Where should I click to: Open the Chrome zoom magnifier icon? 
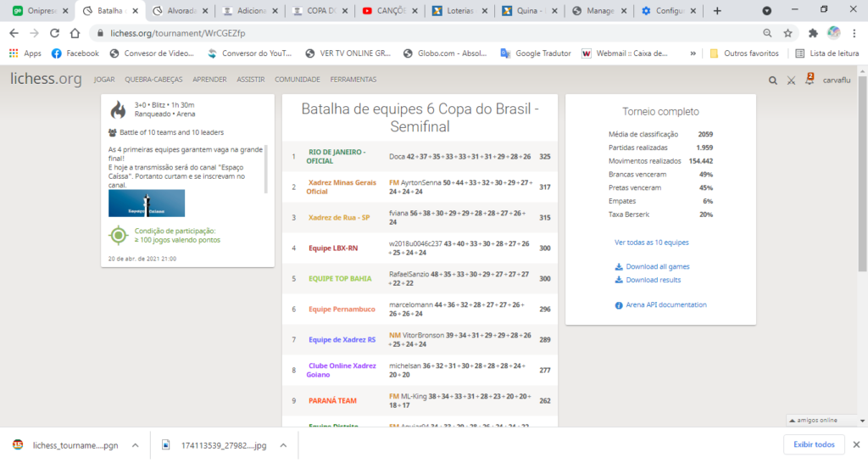[x=766, y=33]
